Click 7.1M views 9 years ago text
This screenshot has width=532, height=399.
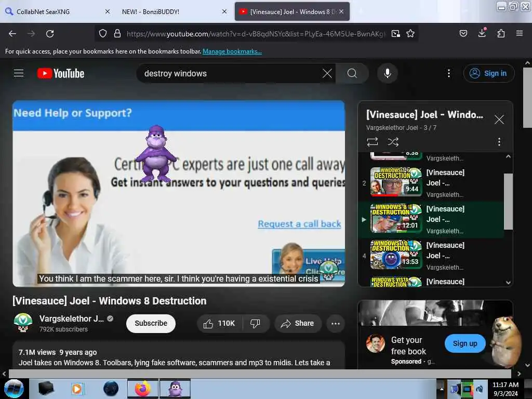click(58, 352)
